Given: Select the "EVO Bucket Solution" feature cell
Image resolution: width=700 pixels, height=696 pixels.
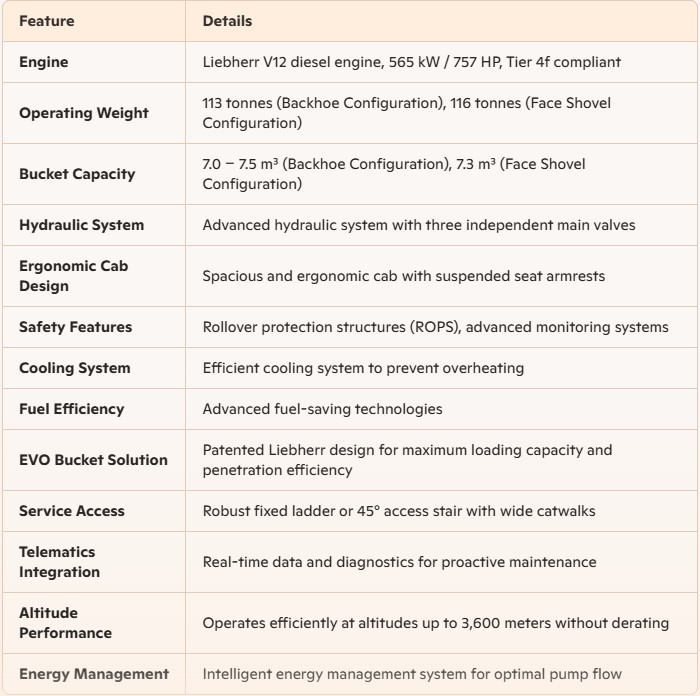Looking at the screenshot, I should point(93,460).
